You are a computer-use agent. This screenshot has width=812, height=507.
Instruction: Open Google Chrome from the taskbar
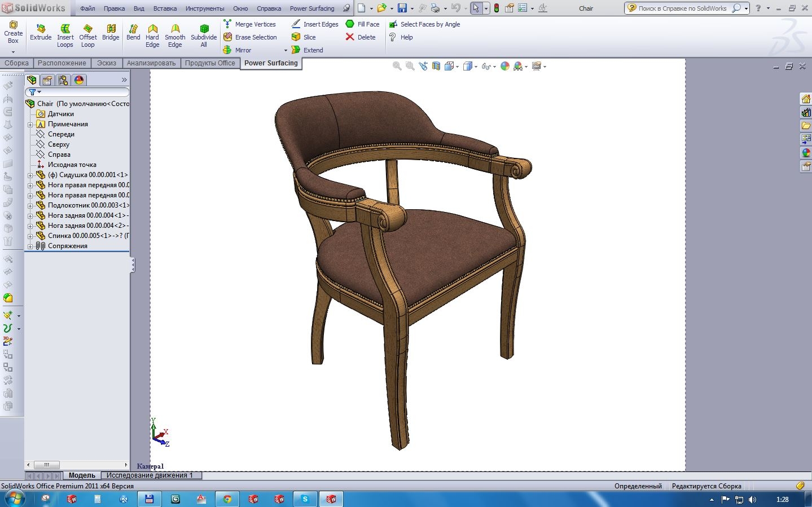tap(227, 499)
